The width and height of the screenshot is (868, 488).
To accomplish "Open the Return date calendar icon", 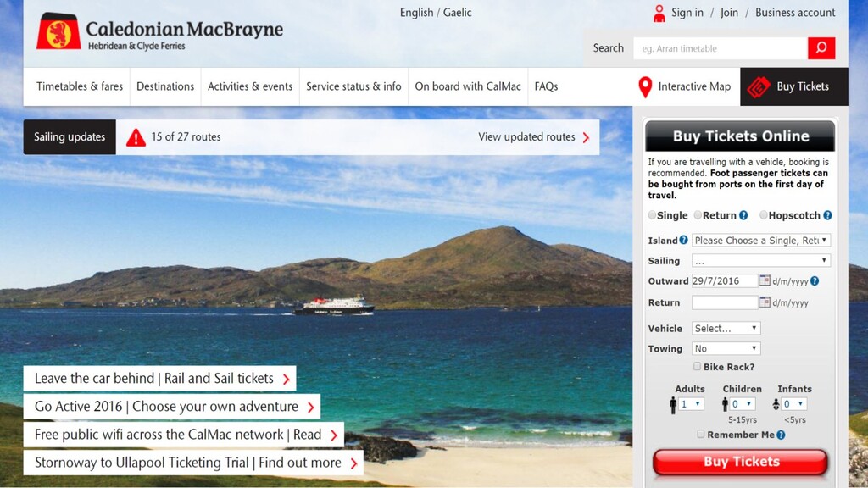I will [765, 302].
